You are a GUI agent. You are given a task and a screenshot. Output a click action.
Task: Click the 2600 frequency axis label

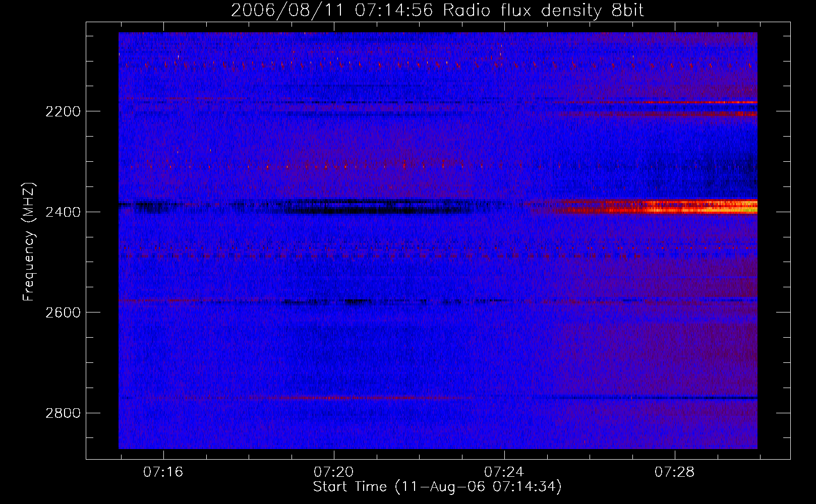[63, 312]
